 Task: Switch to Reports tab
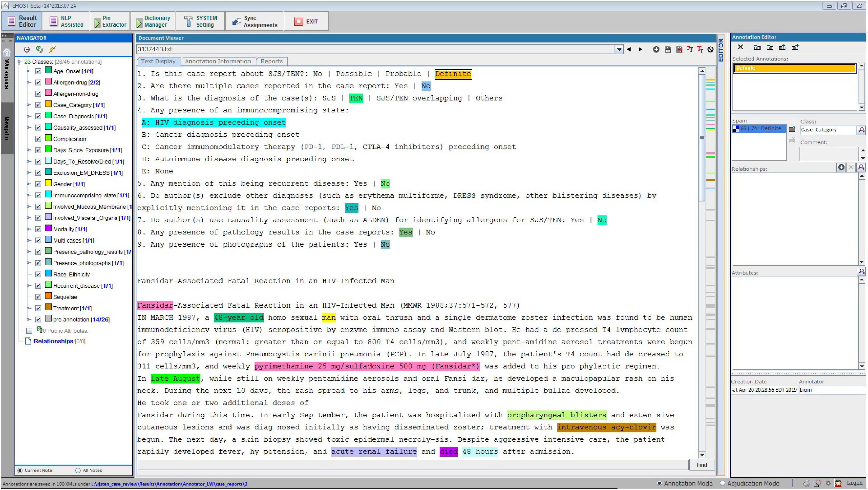pos(272,61)
